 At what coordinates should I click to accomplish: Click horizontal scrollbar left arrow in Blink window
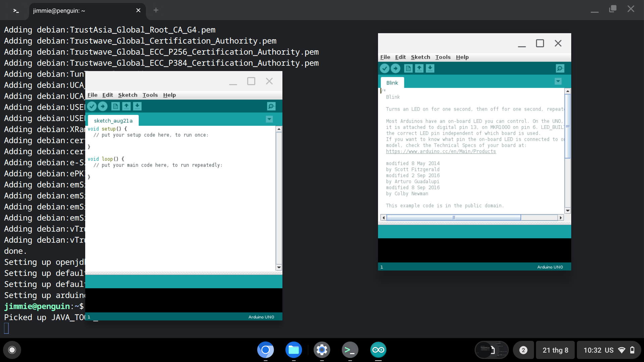[x=383, y=218]
